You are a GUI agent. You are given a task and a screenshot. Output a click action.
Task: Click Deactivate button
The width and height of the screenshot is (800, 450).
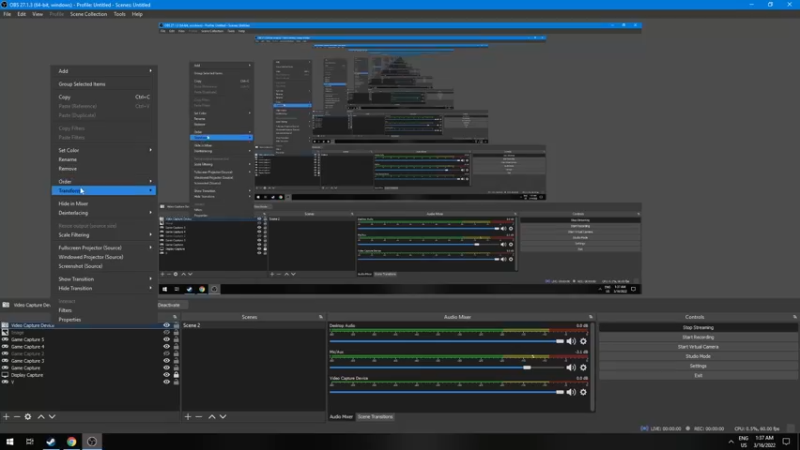[x=169, y=305]
